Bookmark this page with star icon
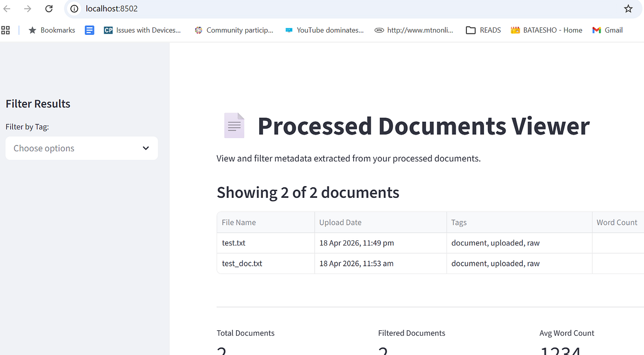Screen dimensions: 644x355 tap(628, 9)
